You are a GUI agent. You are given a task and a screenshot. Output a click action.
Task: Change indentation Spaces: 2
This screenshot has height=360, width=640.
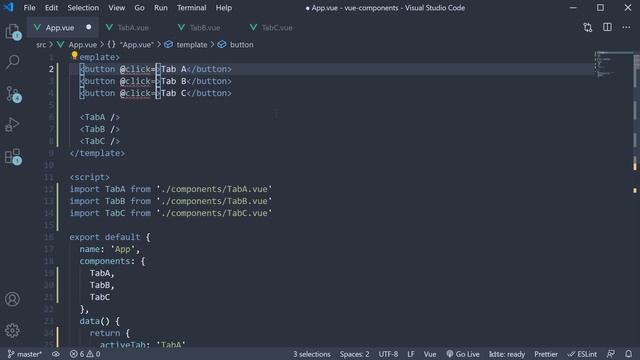(354, 354)
